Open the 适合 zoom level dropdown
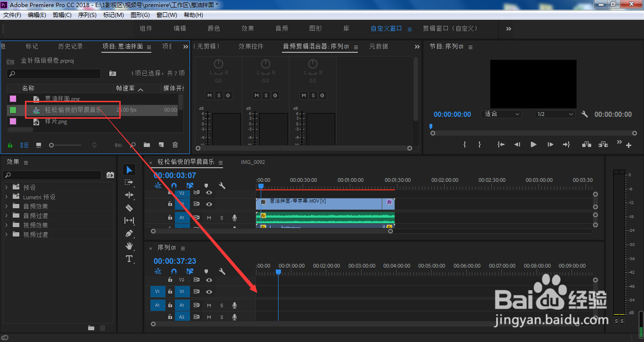Image resolution: width=644 pixels, height=342 pixels. (501, 114)
